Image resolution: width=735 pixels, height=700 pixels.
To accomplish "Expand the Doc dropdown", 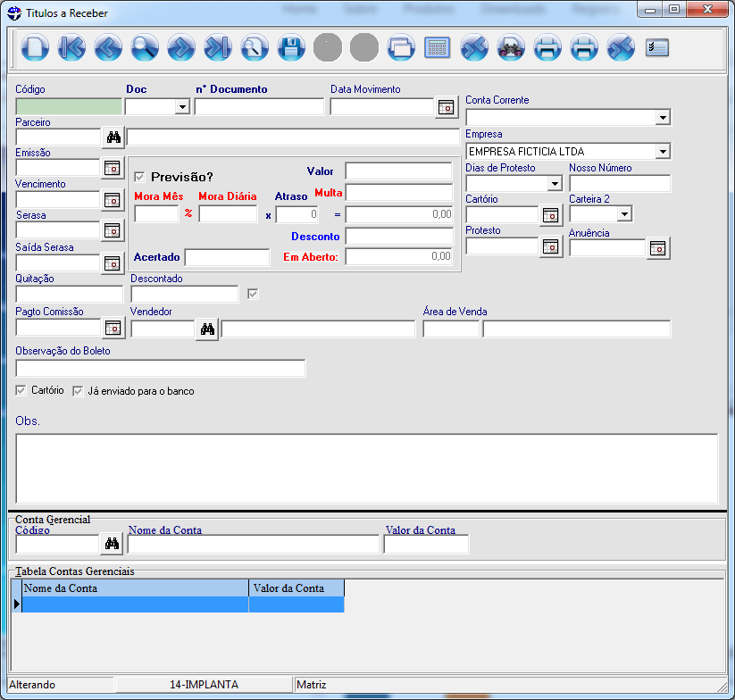I will click(182, 107).
